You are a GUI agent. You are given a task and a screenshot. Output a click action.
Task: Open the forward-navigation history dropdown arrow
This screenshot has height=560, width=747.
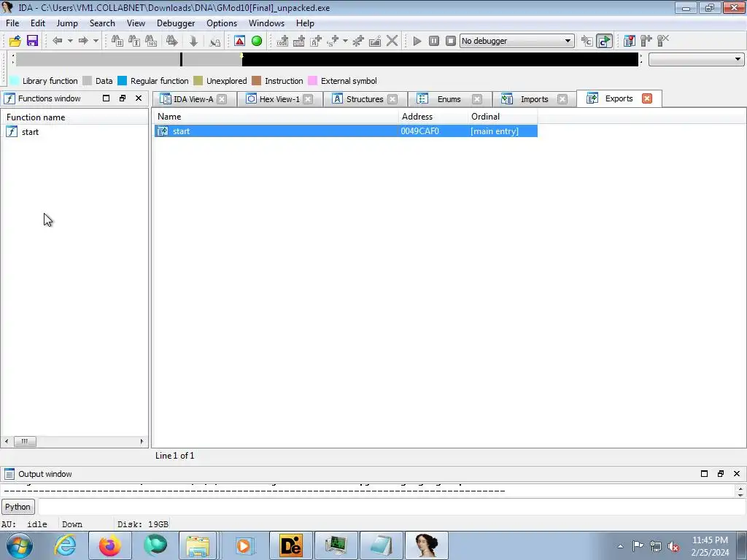[96, 41]
